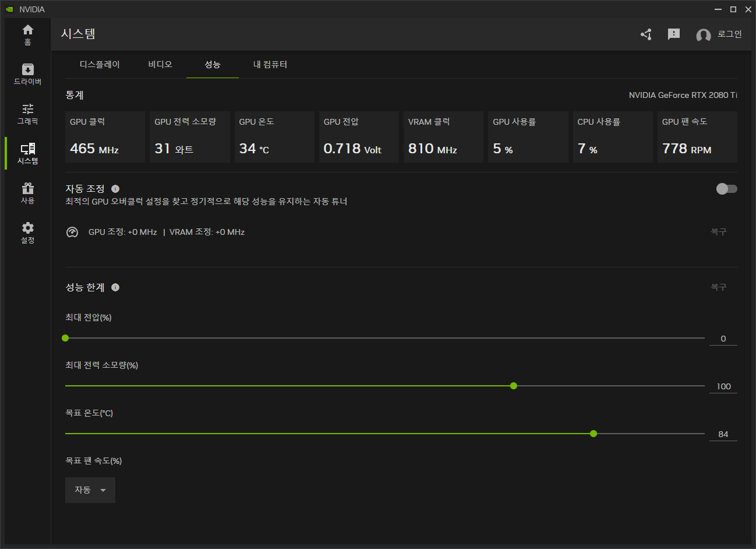756x549 pixels.
Task: Click 복구 next to GPU 조정
Action: click(719, 232)
